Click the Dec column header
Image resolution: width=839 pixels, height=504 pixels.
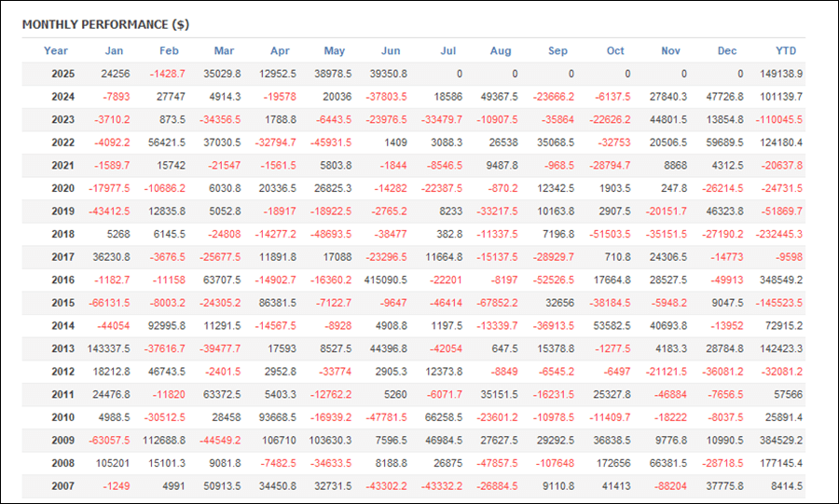(726, 51)
